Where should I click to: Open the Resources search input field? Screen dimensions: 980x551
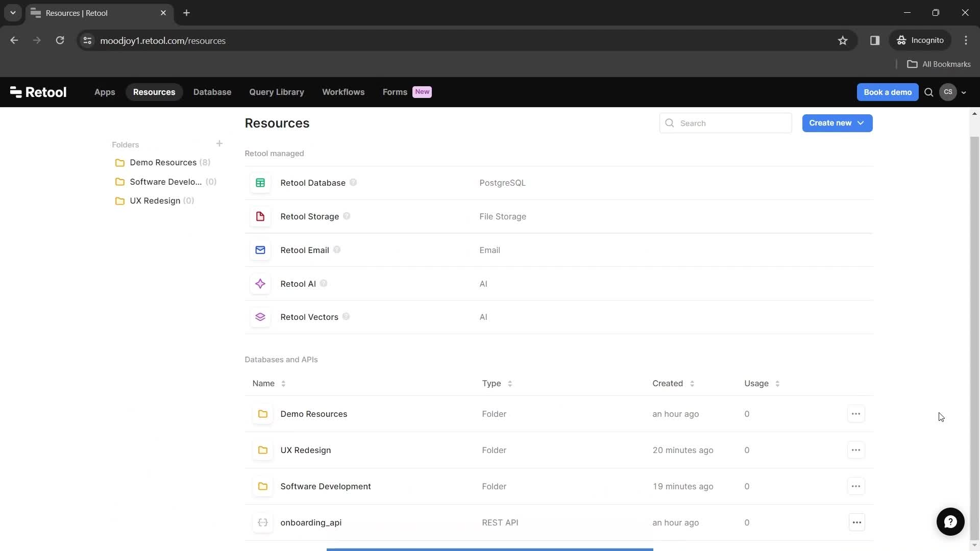(x=726, y=122)
